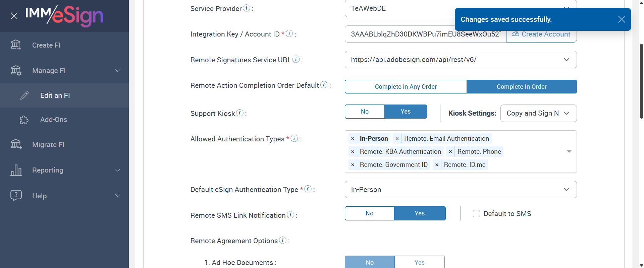This screenshot has width=644, height=268.
Task: Check the Default to SMS checkbox
Action: 476,214
